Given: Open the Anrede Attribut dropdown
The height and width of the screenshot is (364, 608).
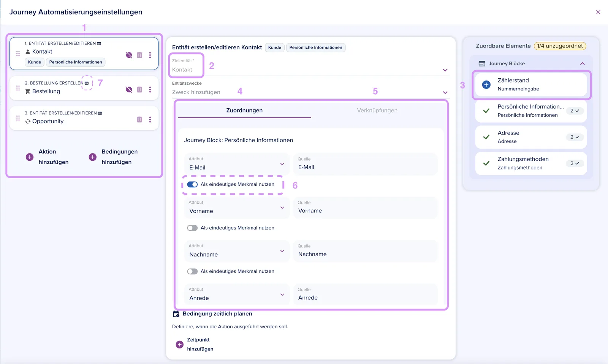Looking at the screenshot, I should [237, 294].
